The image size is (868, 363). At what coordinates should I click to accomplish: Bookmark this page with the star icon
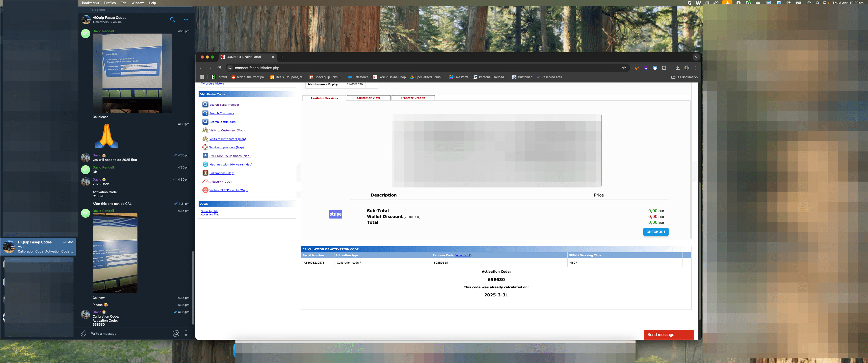click(x=624, y=68)
